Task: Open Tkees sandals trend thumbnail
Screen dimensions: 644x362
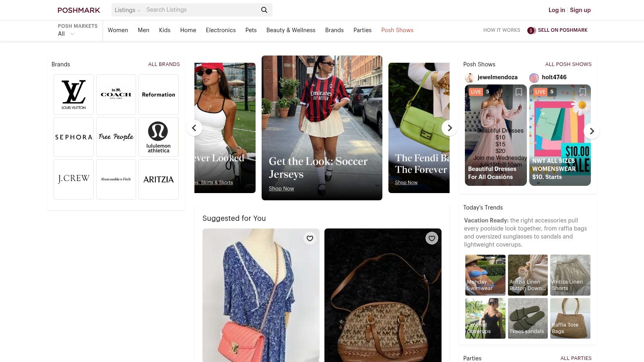Action: [x=528, y=318]
